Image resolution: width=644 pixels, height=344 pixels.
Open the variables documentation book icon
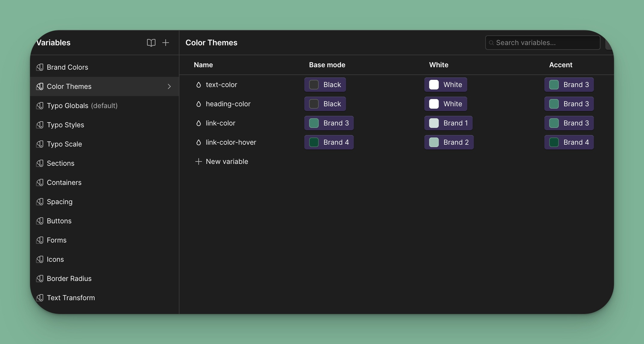click(151, 43)
